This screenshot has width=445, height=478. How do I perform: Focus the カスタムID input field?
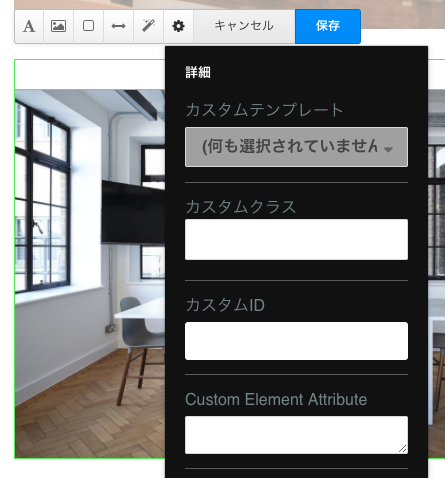click(x=296, y=341)
